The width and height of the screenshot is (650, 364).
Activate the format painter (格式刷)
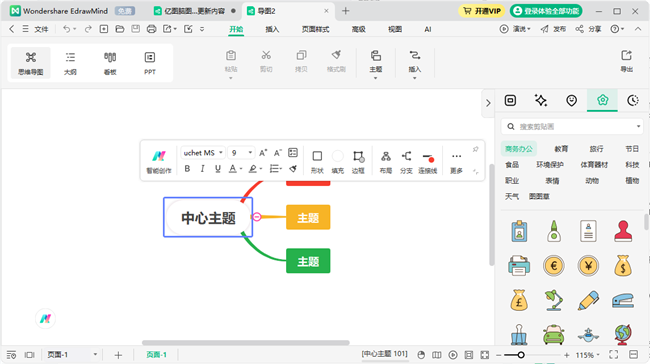pyautogui.click(x=336, y=61)
